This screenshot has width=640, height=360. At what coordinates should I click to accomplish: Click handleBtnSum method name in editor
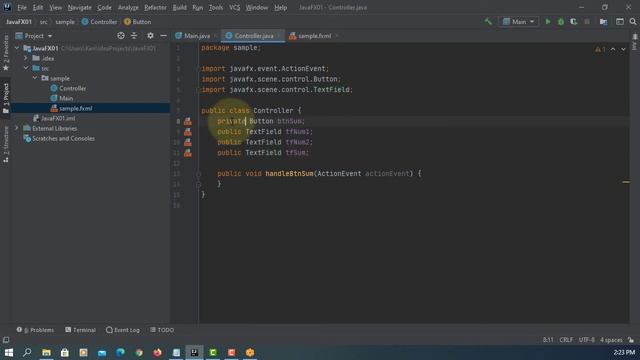tap(289, 174)
